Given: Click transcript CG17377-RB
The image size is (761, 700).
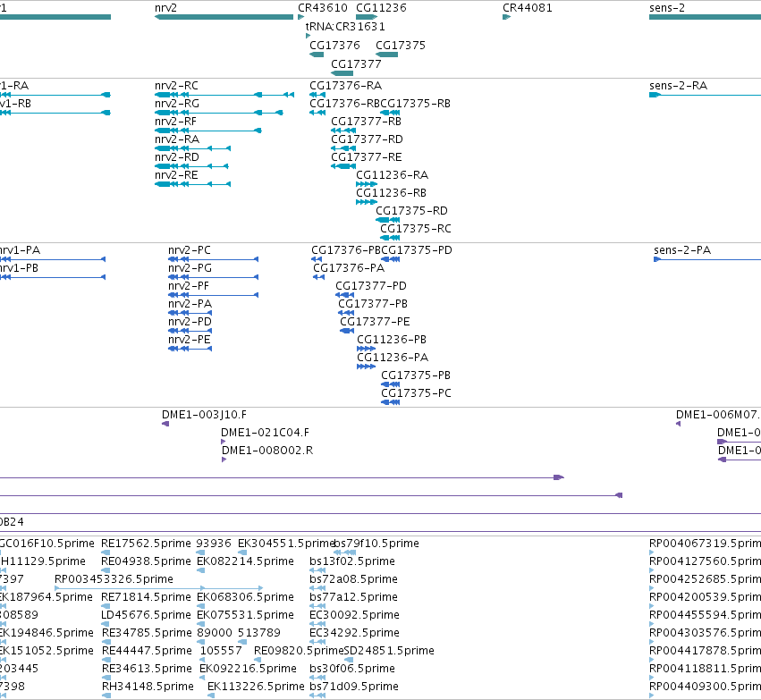Looking at the screenshot, I should [x=367, y=122].
